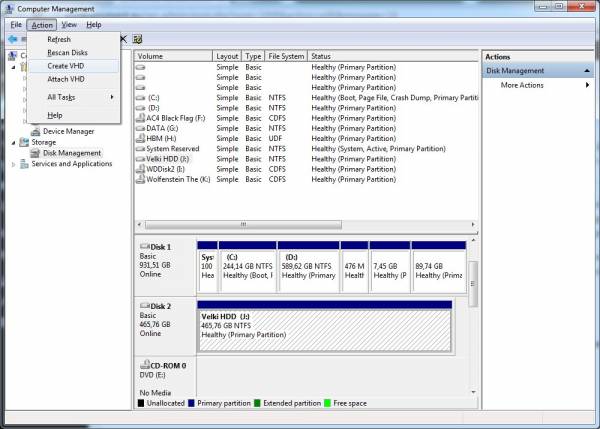
Task: Click the delete X toolbar icon
Action: coord(124,39)
